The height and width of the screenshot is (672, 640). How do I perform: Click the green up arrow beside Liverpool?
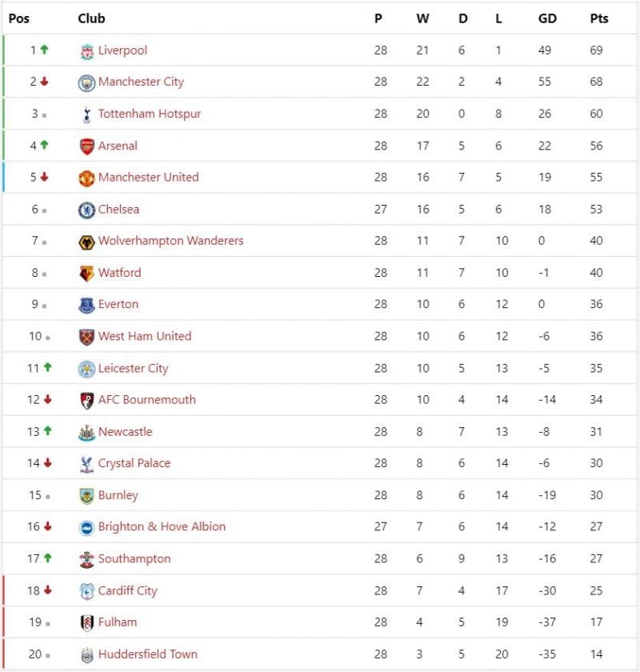click(44, 50)
